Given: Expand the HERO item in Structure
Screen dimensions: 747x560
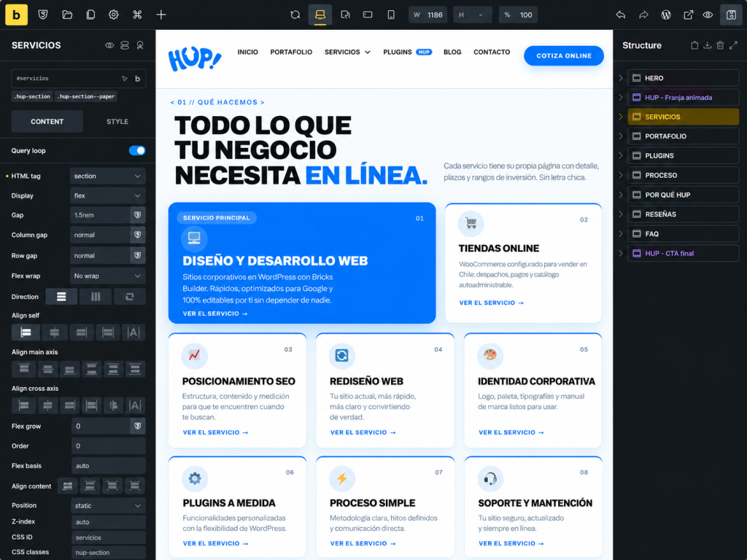Looking at the screenshot, I should click(x=621, y=78).
